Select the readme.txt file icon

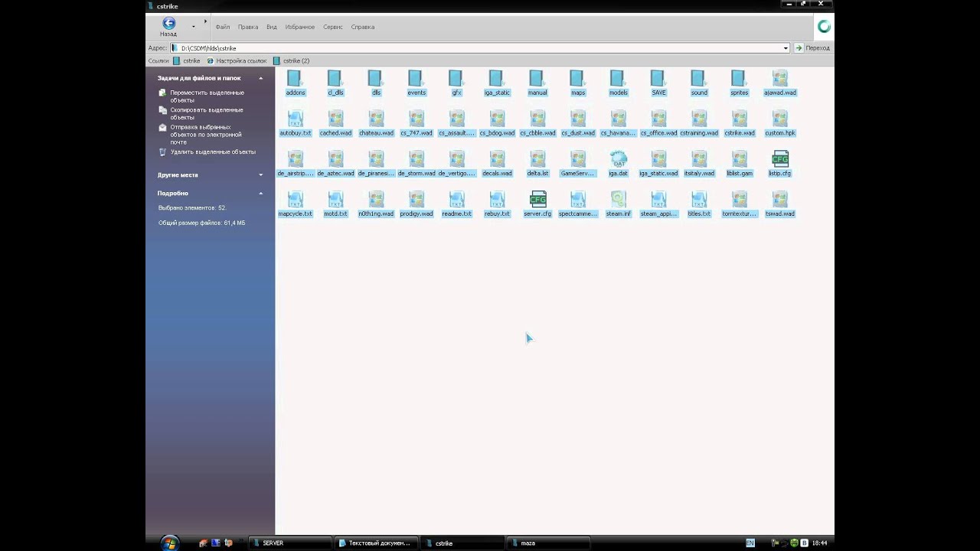click(x=456, y=199)
